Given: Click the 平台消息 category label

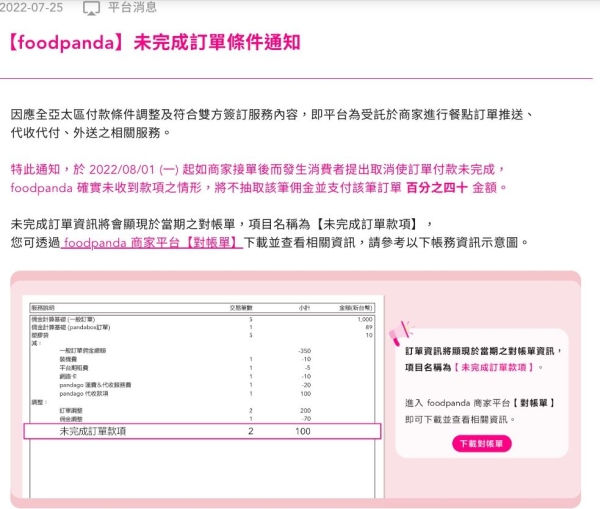Looking at the screenshot, I should pyautogui.click(x=131, y=9).
